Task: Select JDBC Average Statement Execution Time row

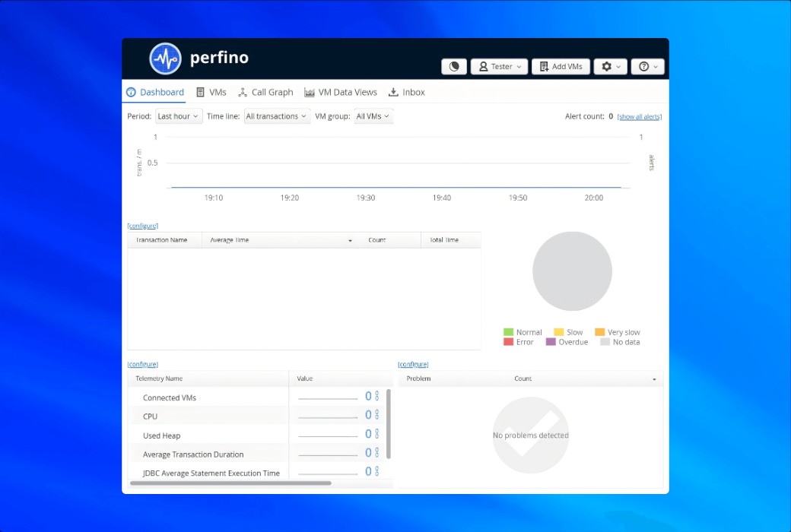Action: tap(257, 472)
